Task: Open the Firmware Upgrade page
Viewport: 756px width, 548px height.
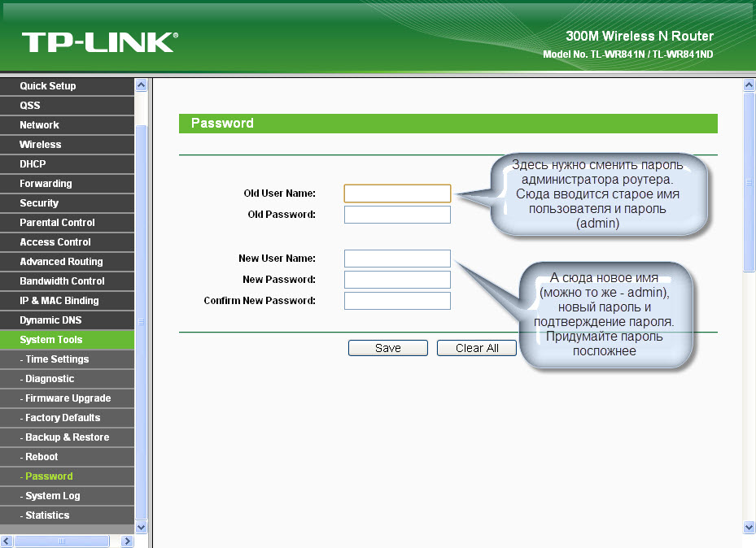Action: [68, 398]
